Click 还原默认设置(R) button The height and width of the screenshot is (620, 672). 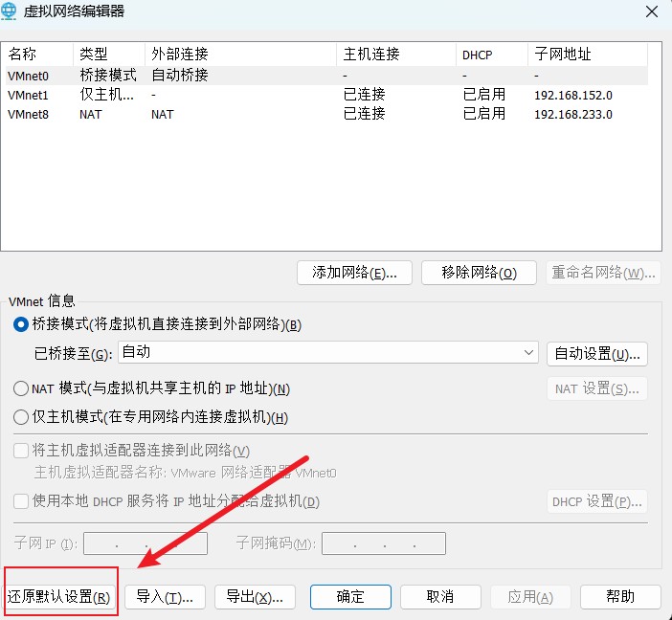(59, 597)
